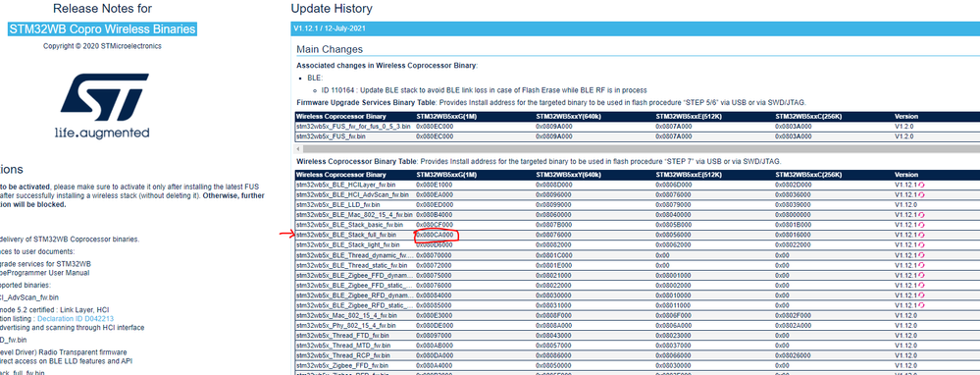Click update icon in BLE_Stack_full_fw.bin row

pos(920,235)
